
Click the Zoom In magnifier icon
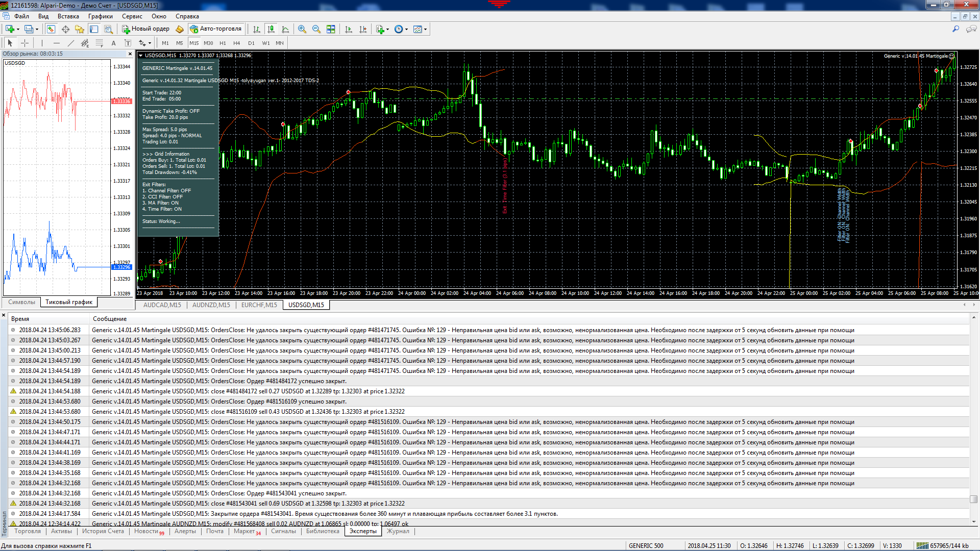pyautogui.click(x=302, y=29)
